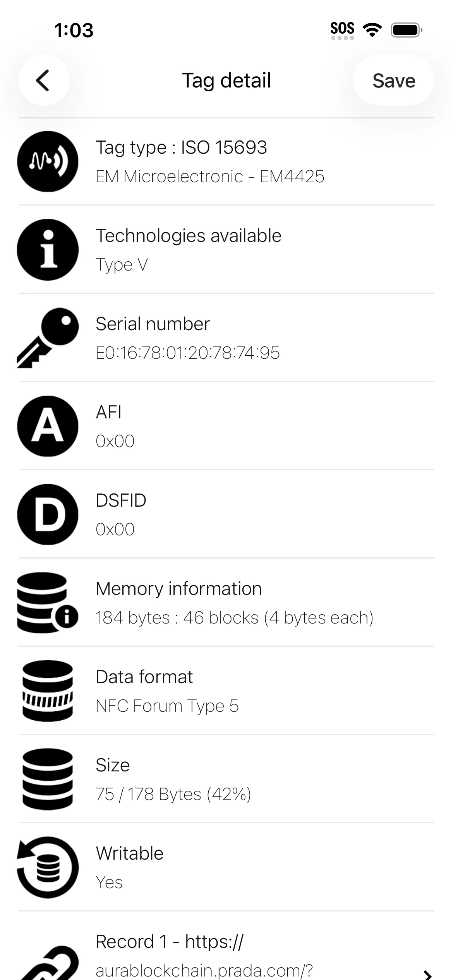Tap the Writable refresh database icon
Viewport: 453px width, 980px height.
48,867
